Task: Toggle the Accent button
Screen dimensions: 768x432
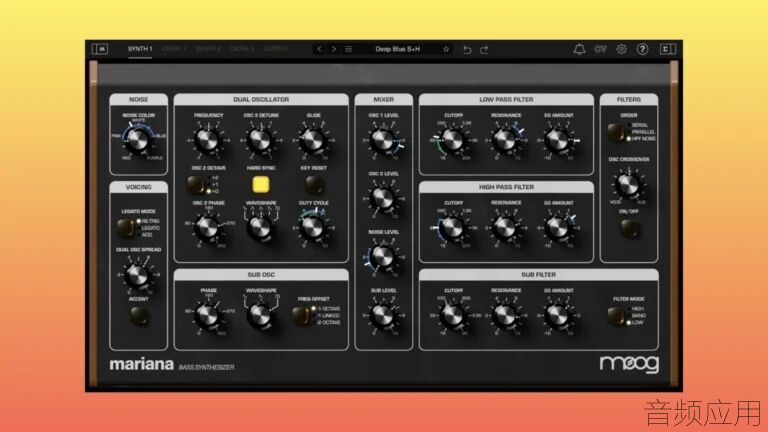Action: tap(139, 316)
